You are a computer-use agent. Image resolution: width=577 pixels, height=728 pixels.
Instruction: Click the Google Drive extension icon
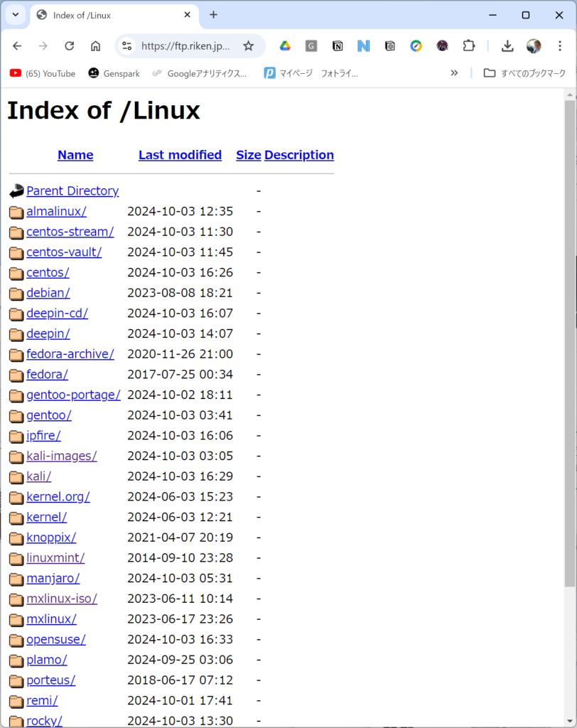(x=285, y=45)
